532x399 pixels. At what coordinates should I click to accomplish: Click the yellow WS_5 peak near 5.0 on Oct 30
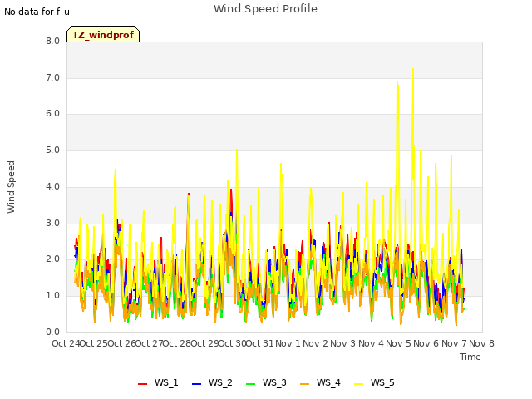pos(237,150)
